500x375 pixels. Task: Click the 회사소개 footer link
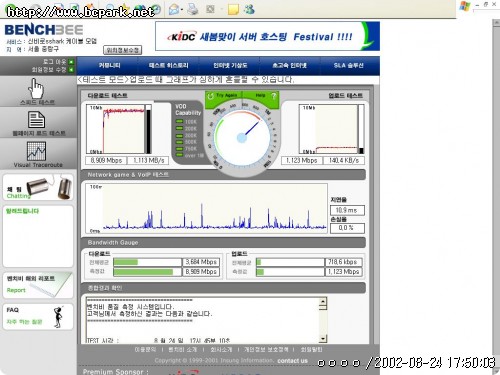coord(221,350)
